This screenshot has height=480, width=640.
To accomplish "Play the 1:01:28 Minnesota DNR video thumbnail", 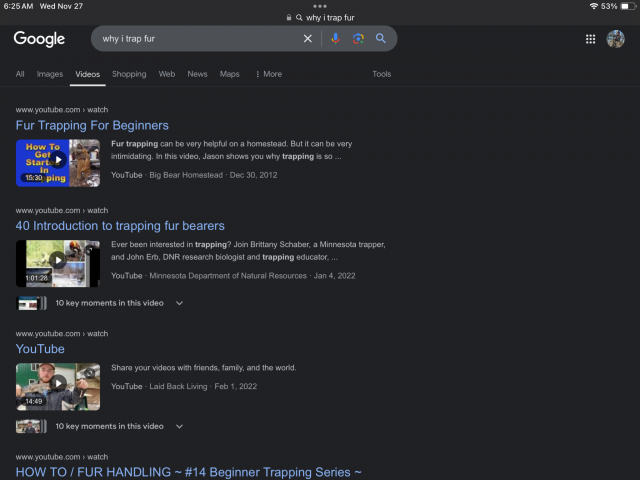I will pos(58,263).
